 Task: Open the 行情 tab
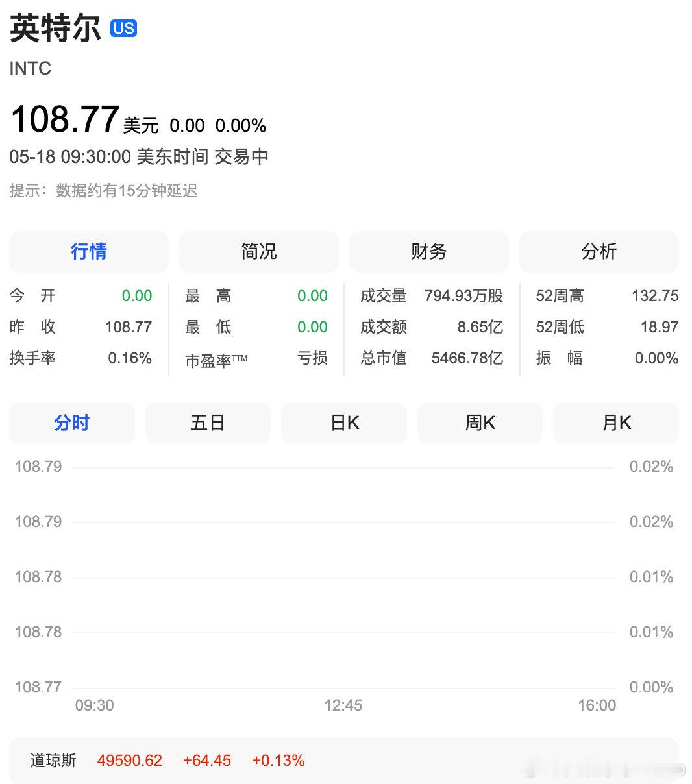coord(89,251)
